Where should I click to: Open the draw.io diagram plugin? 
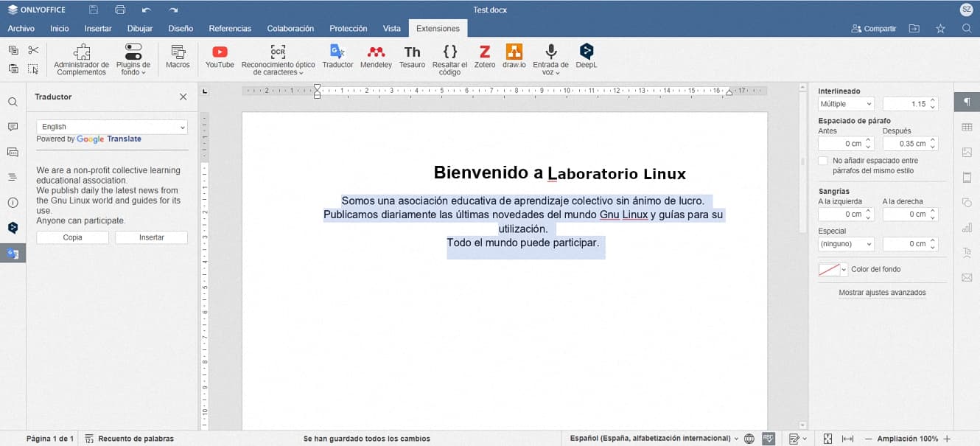click(x=514, y=56)
